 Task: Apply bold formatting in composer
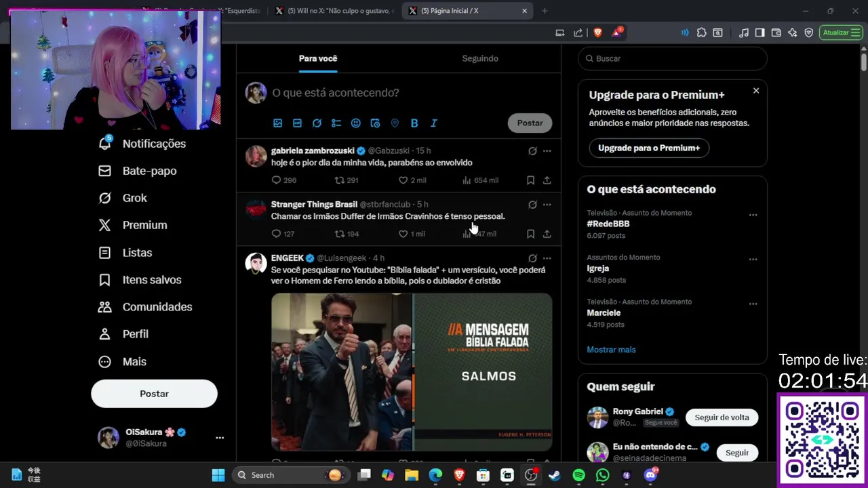coord(414,123)
